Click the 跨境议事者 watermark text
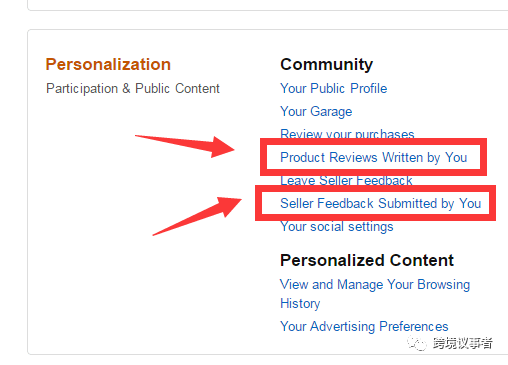 point(463,343)
